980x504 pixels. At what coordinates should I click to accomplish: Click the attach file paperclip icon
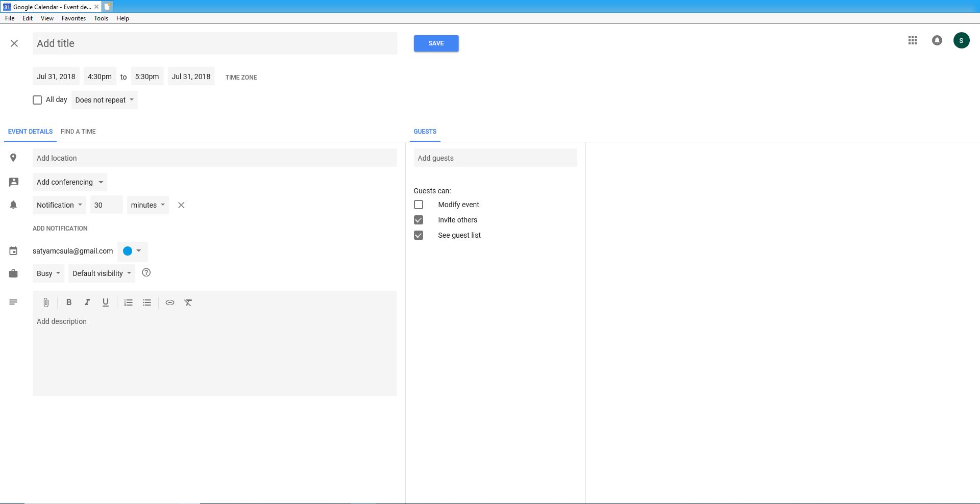tap(46, 303)
